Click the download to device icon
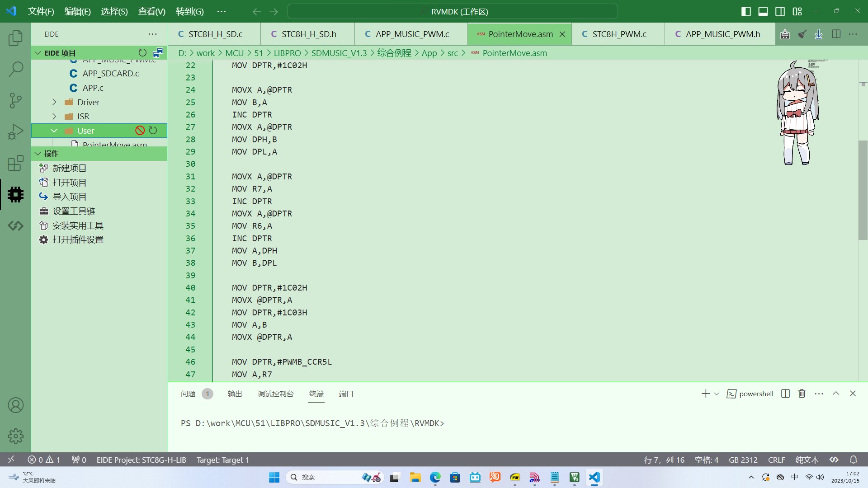This screenshot has width=868, height=488. pyautogui.click(x=819, y=34)
